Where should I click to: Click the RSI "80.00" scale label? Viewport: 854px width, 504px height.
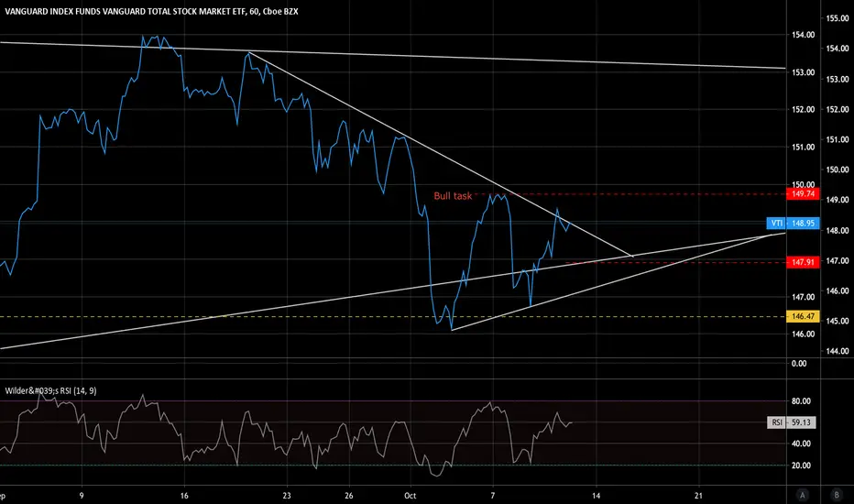click(x=801, y=401)
